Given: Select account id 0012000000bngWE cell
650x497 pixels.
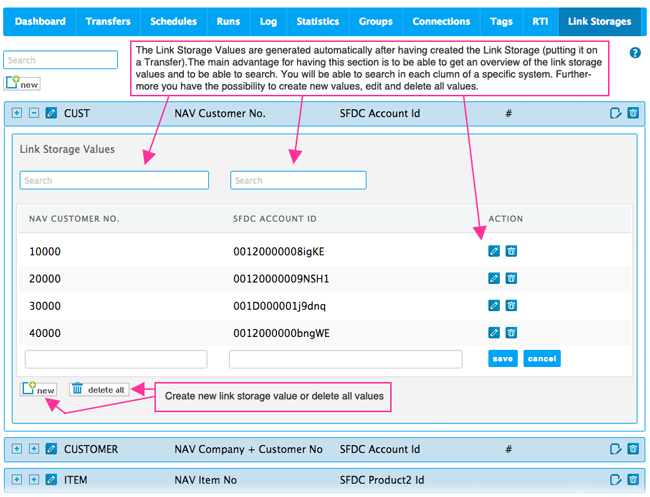Looking at the screenshot, I should pos(281,333).
